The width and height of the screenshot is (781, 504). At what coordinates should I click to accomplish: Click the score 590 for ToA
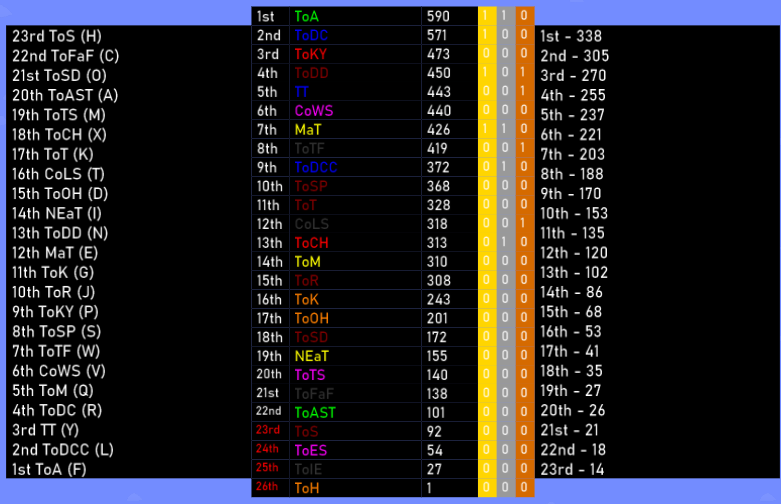pyautogui.click(x=438, y=16)
